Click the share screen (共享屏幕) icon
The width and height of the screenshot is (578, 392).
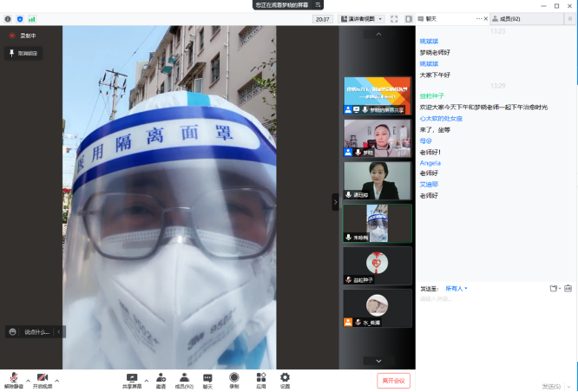pos(132,378)
